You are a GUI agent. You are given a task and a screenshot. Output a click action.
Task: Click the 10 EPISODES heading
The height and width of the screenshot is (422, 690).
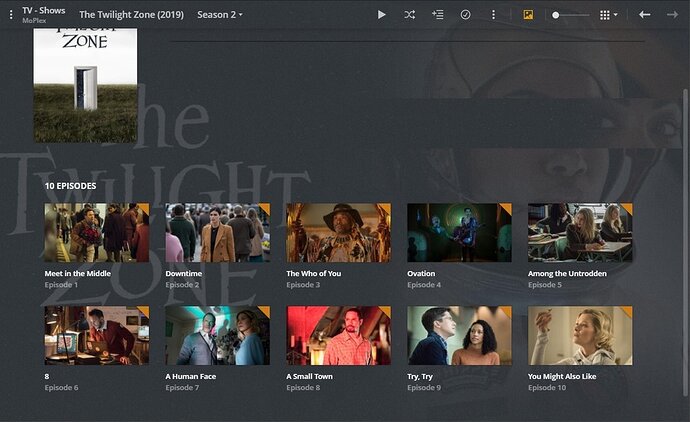coord(70,186)
